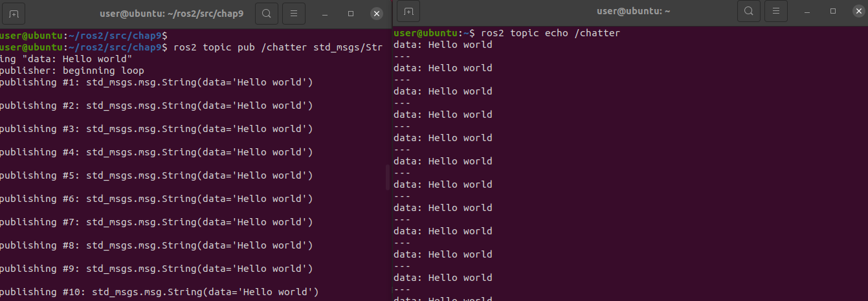Close the left chap9 terminal window
This screenshot has width=868, height=301.
pos(377,13)
